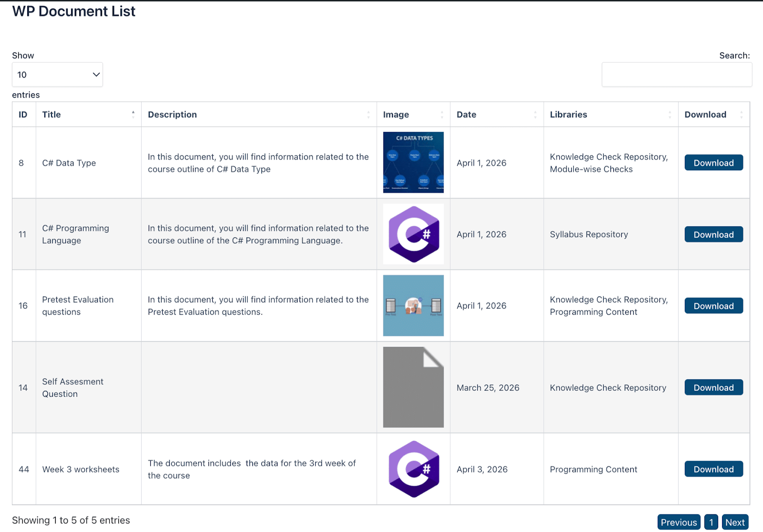Click into the Search input field
The height and width of the screenshot is (532, 763).
677,74
